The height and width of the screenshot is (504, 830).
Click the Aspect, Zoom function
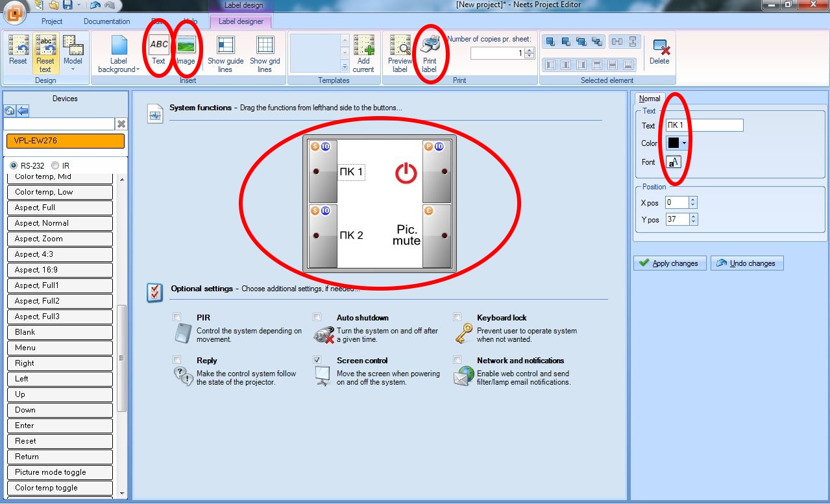point(60,239)
